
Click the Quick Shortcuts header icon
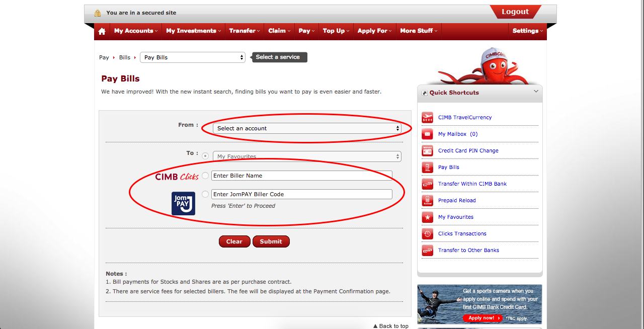425,93
